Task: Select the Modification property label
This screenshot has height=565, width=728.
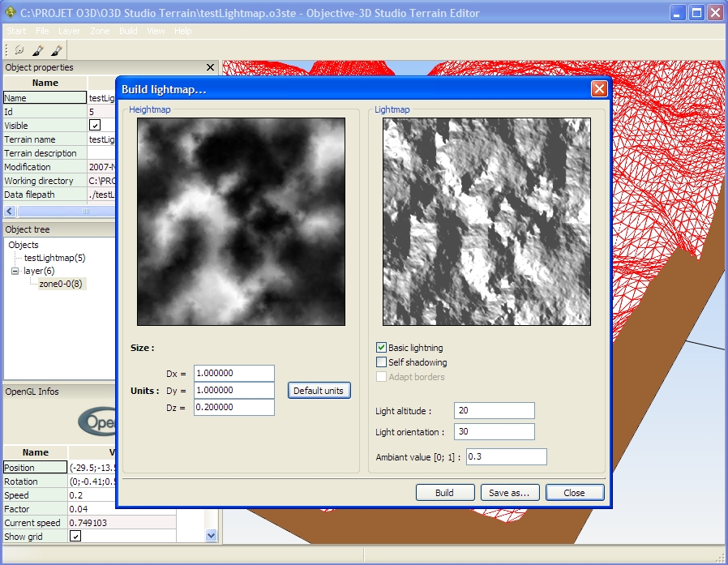Action: tap(45, 167)
